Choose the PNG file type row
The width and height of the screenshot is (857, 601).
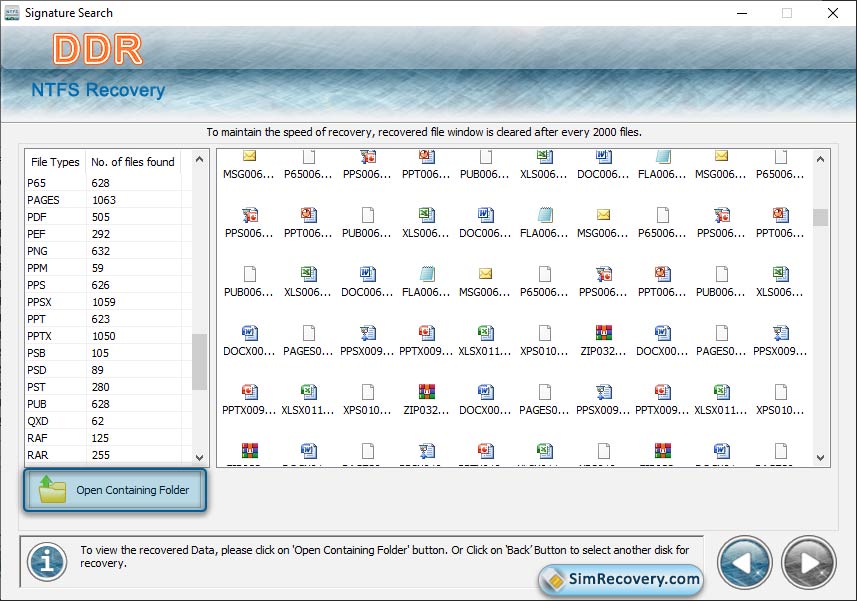tap(109, 251)
